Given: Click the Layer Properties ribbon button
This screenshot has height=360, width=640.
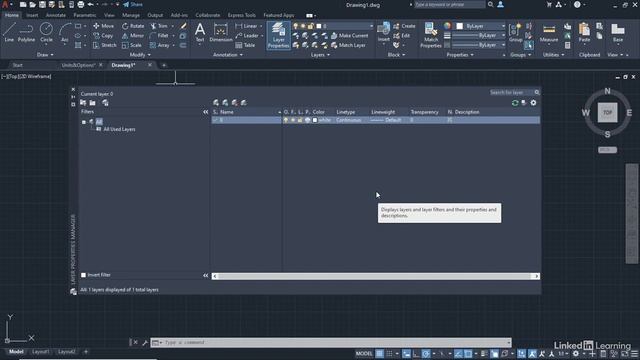Looking at the screenshot, I should (278, 35).
